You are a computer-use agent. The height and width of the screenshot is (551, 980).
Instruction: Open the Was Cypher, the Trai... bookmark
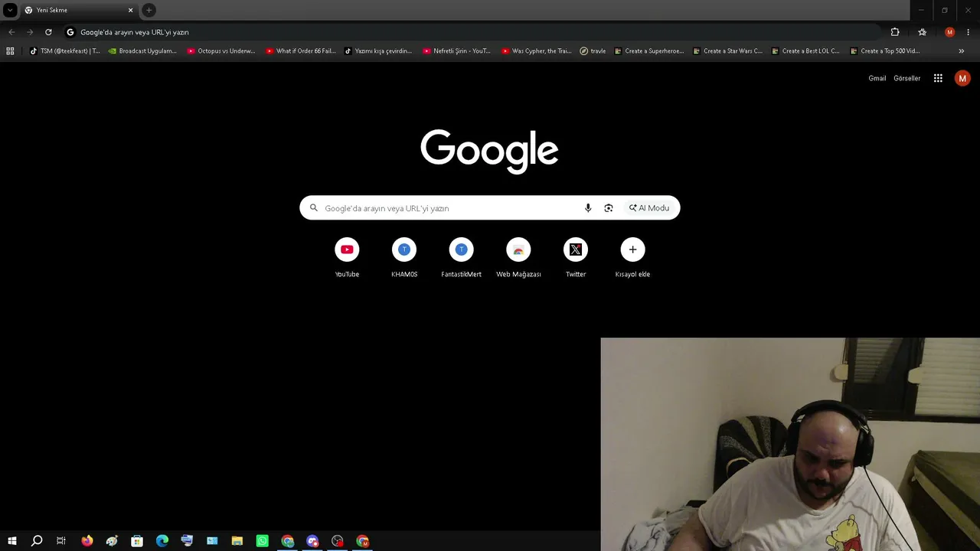pyautogui.click(x=536, y=51)
